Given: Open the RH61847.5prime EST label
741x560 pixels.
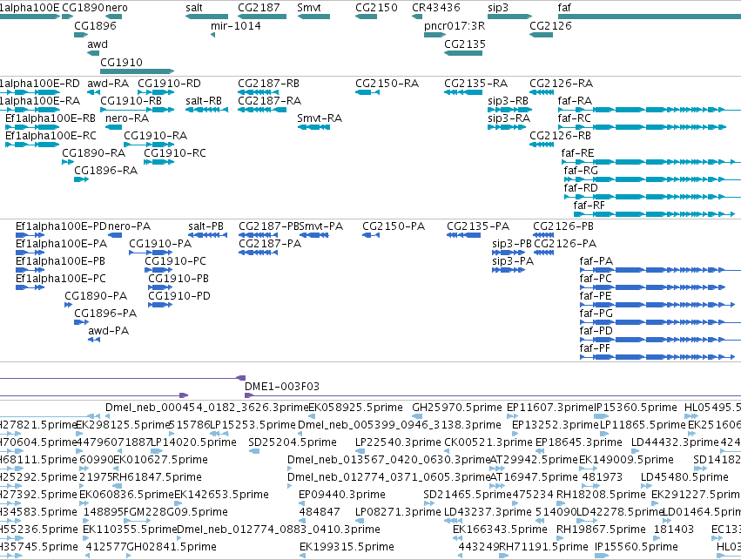Looking at the screenshot, I should click(x=157, y=478).
